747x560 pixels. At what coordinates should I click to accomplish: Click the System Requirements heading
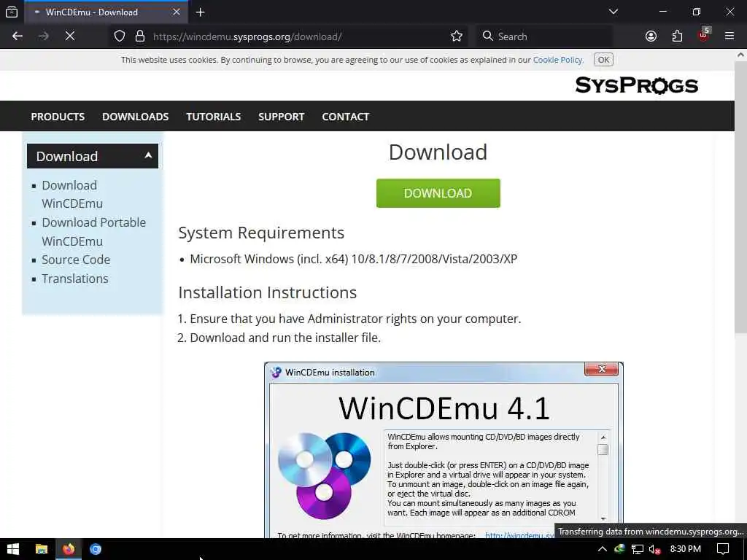[x=261, y=233]
